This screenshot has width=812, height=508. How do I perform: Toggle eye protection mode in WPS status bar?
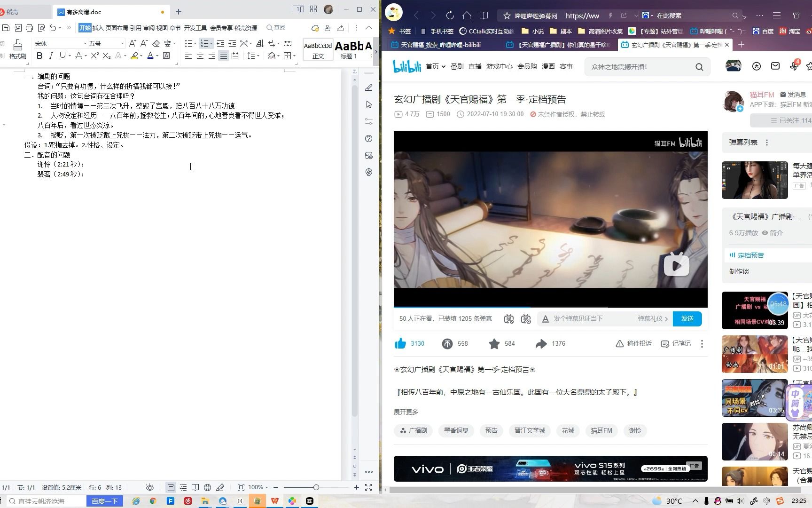point(149,487)
